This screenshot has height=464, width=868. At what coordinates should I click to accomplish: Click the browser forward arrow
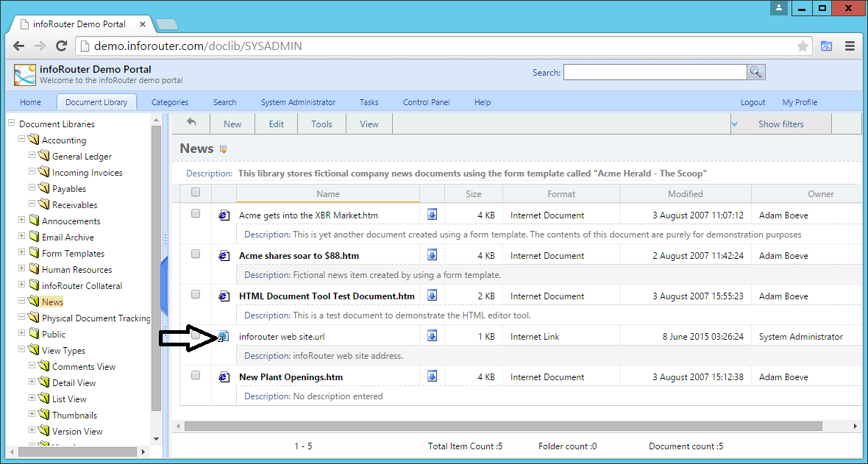[x=40, y=46]
